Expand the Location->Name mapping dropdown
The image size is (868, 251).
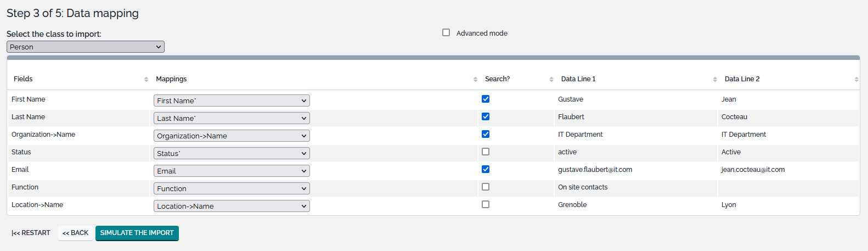click(232, 206)
